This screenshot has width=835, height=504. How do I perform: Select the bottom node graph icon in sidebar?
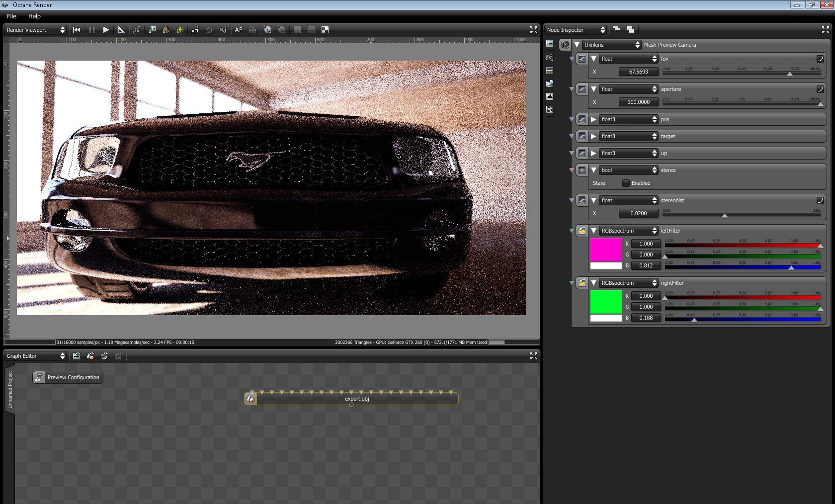tap(550, 109)
